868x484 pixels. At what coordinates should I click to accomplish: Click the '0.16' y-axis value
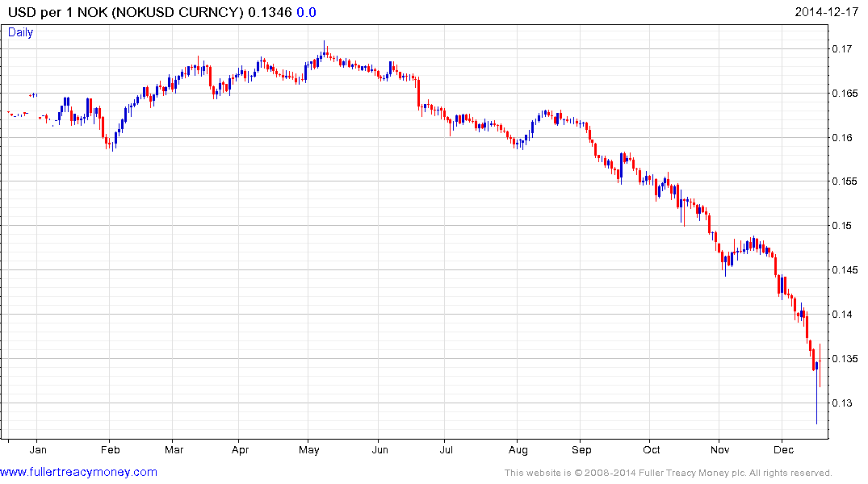click(842, 137)
